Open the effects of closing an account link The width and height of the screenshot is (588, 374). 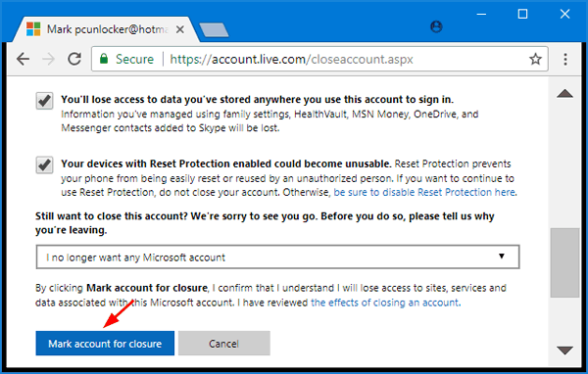[x=385, y=303]
